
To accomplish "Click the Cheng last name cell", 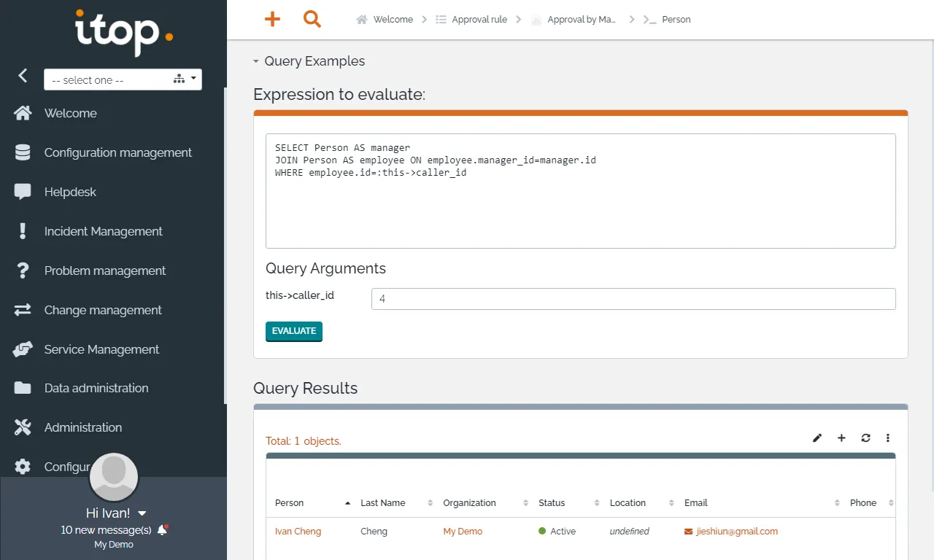I will (x=374, y=532).
